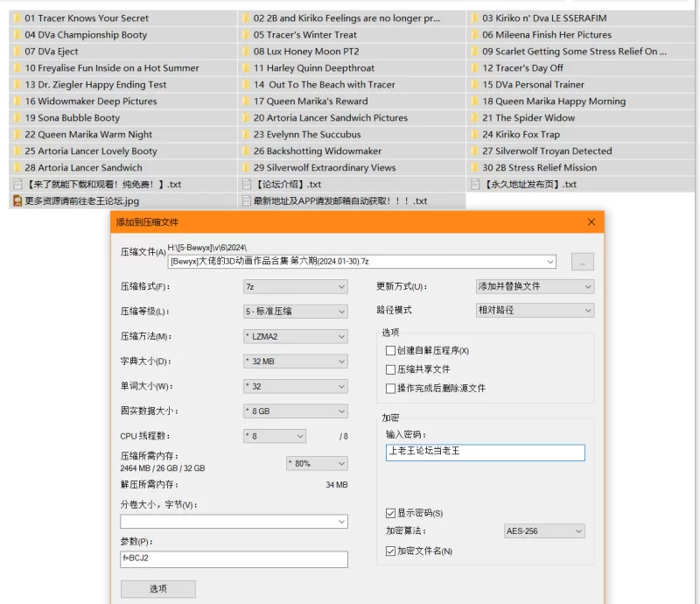Check 操作完成后删除源文件 option

(x=390, y=388)
